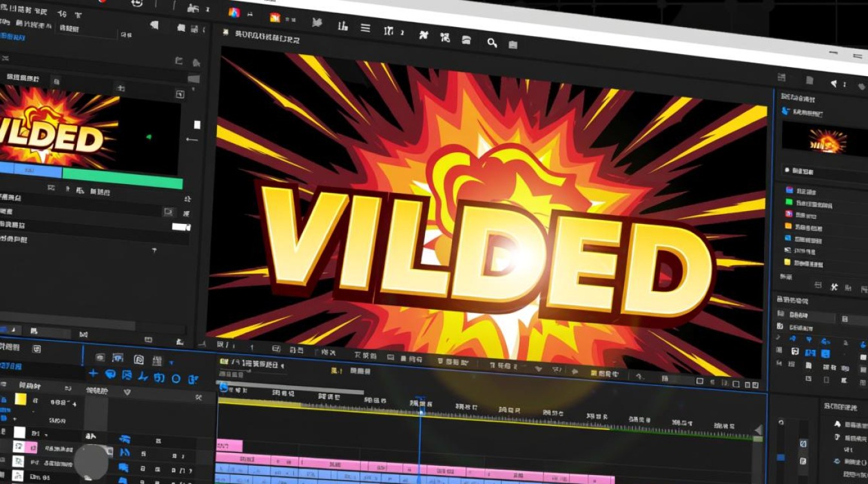Expand the small blue dropdown arrow above track icons
The height and width of the screenshot is (484, 868).
pos(172,363)
